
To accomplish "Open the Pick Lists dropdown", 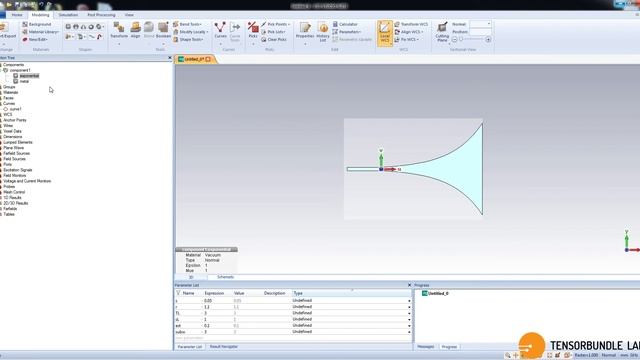I will point(273,32).
